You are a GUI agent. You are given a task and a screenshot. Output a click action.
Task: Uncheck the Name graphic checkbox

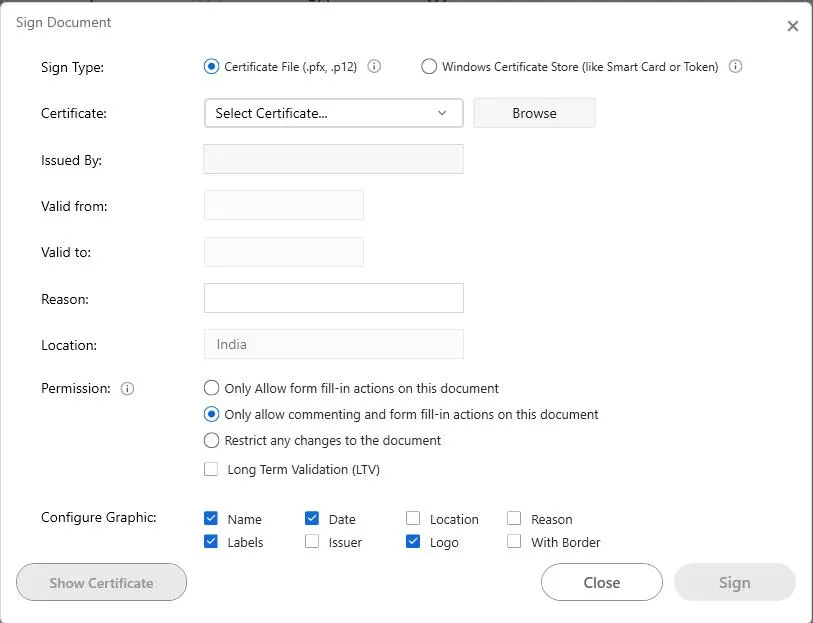211,518
